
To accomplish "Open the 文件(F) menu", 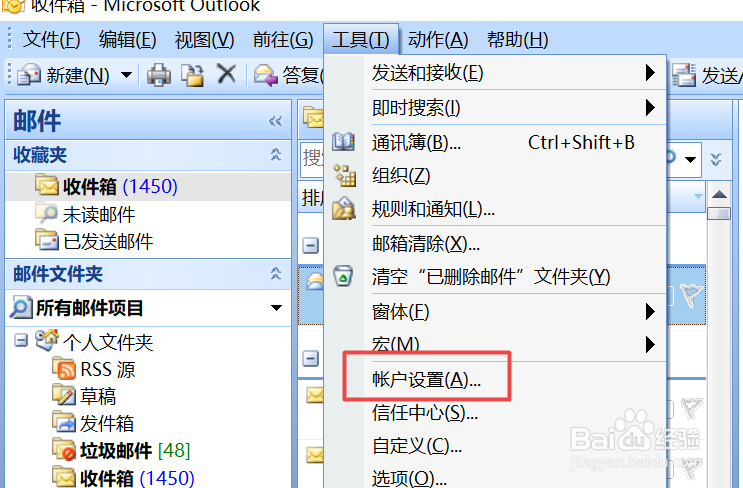I will [51, 39].
